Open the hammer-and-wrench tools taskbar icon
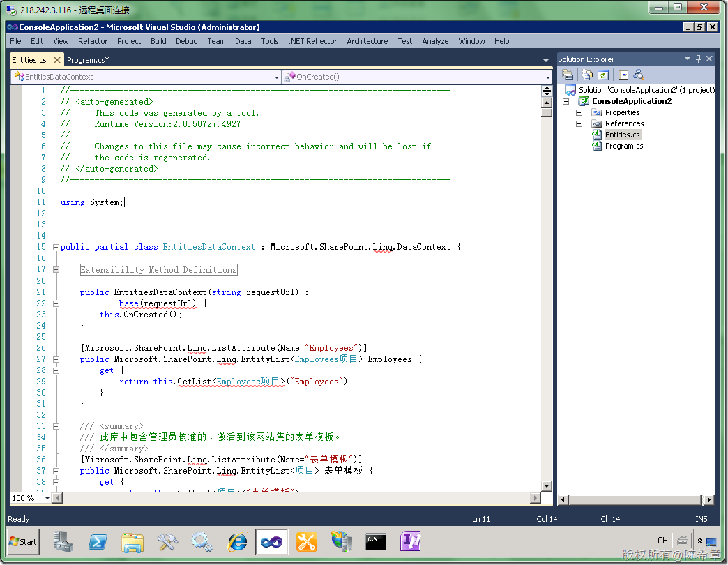Viewport: 728px width, 565px height. pyautogui.click(x=167, y=542)
